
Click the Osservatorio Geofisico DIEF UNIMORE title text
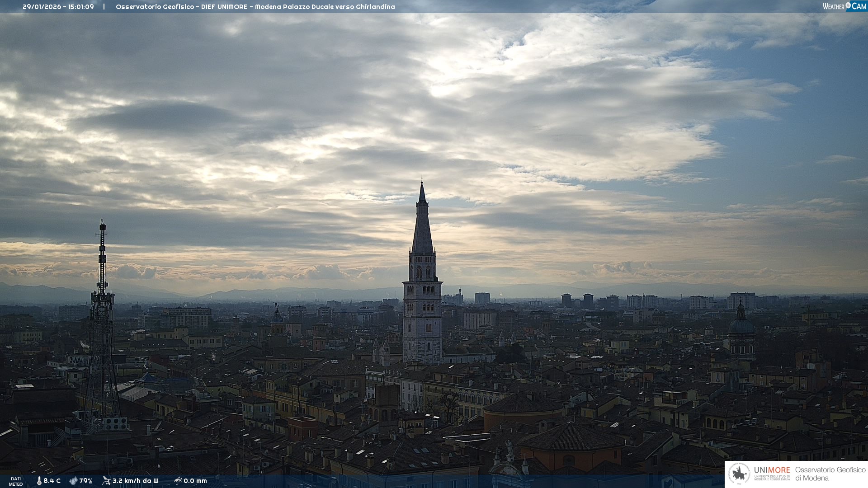click(181, 7)
